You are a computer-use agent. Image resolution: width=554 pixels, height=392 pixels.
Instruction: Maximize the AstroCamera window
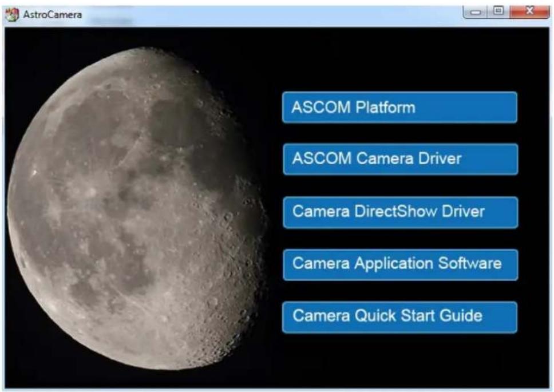tap(498, 11)
